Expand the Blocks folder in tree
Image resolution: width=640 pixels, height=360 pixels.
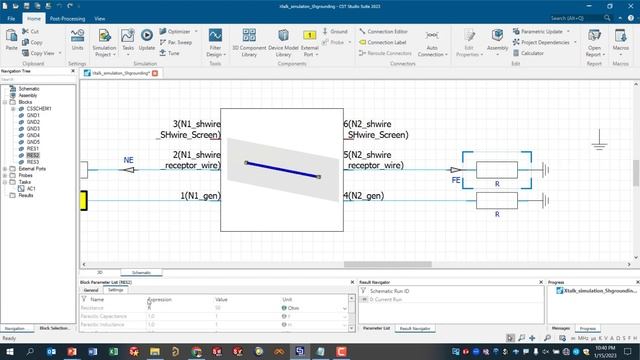tap(5, 102)
